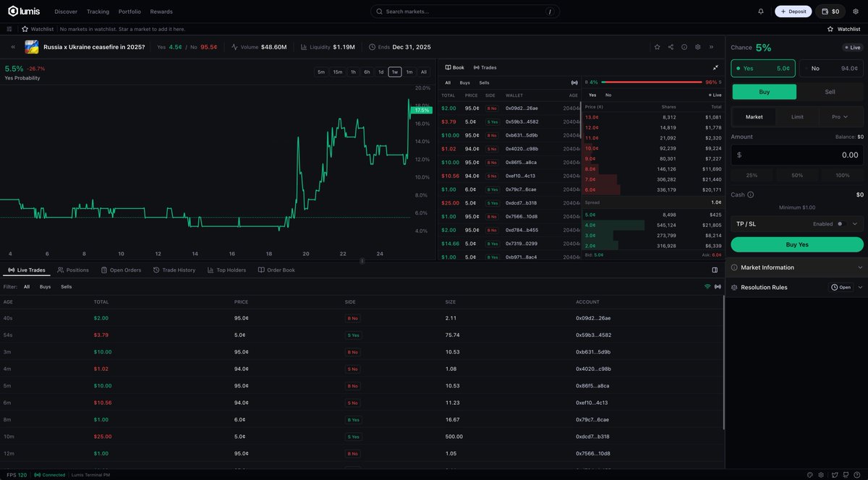Select the 1w chart timeframe
This screenshot has width=868, height=480.
point(395,72)
